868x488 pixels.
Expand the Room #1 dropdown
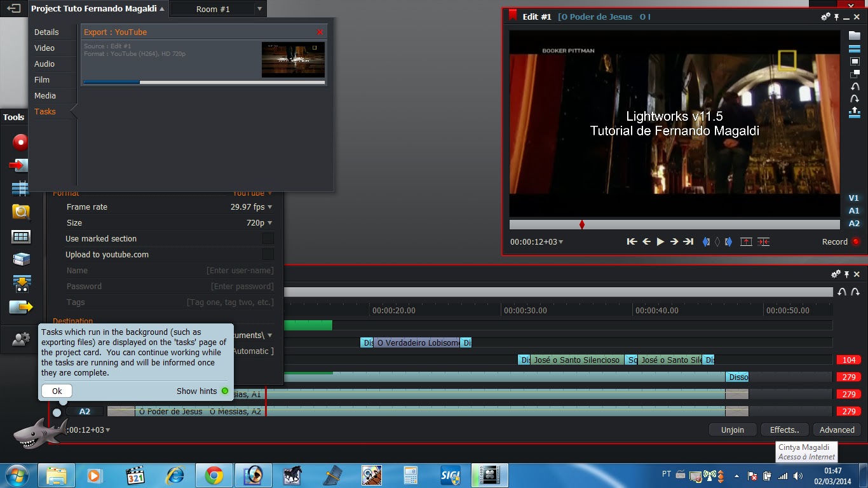click(259, 9)
